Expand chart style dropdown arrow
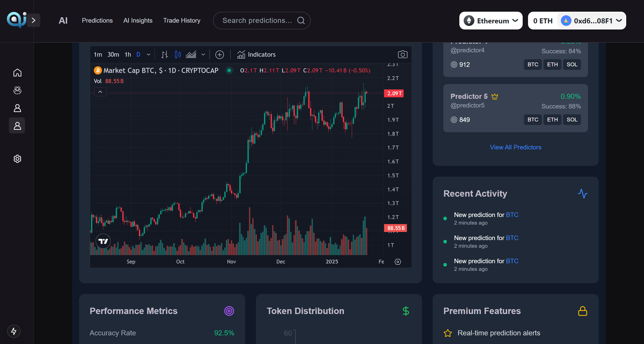The height and width of the screenshot is (344, 644). [x=203, y=55]
